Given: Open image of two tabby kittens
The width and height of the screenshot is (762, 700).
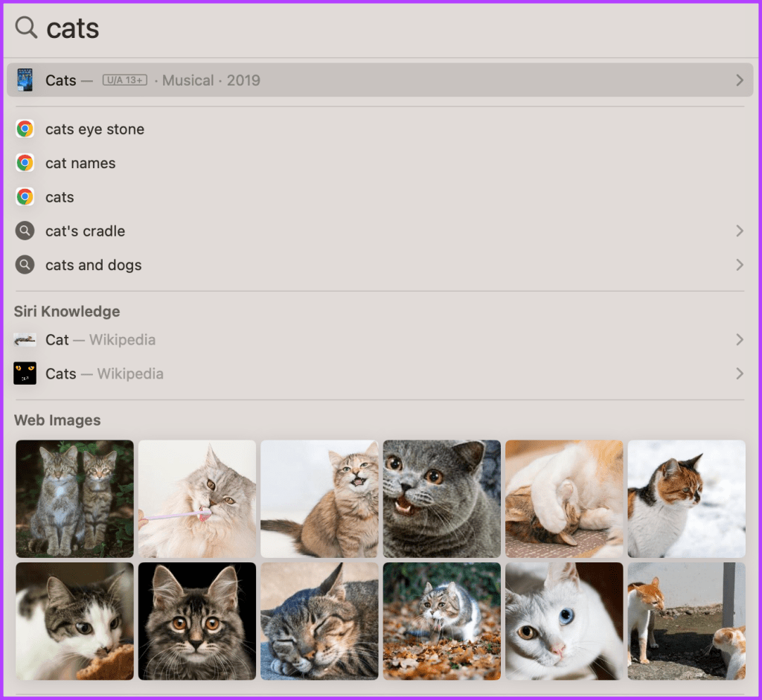Looking at the screenshot, I should tap(75, 499).
